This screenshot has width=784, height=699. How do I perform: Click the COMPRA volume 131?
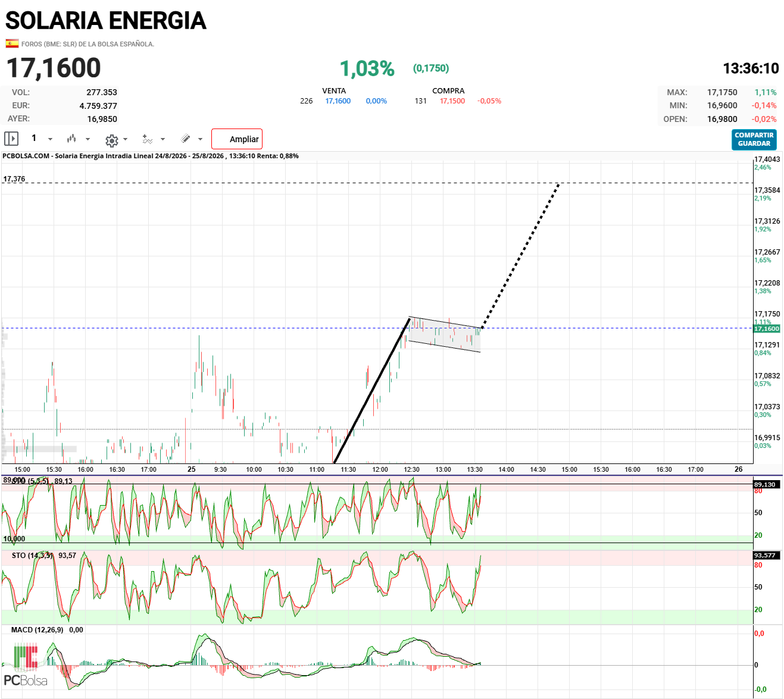click(x=421, y=101)
